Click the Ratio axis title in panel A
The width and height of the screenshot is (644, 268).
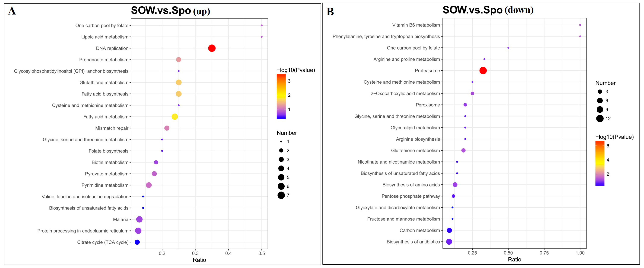199,260
